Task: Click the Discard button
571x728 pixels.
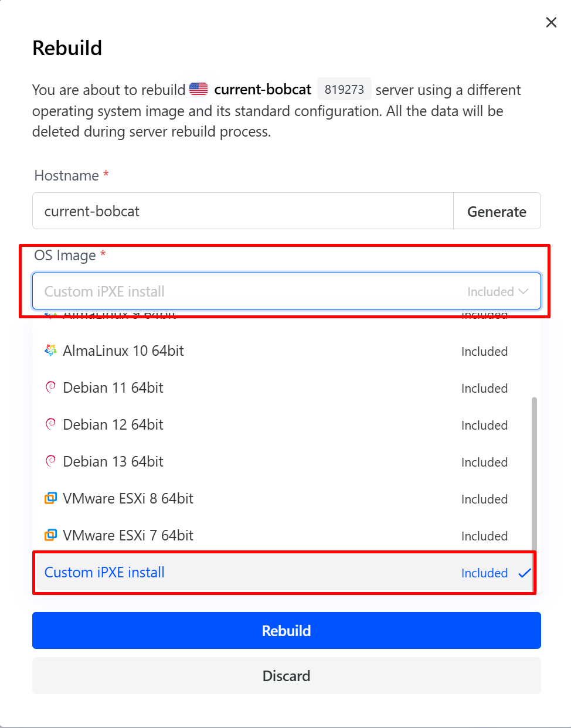Action: pyautogui.click(x=286, y=676)
